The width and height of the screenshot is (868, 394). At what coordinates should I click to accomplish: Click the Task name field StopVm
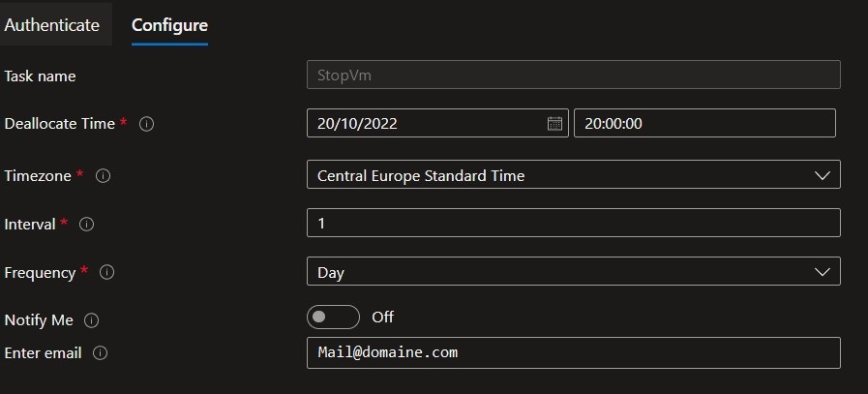coord(573,75)
